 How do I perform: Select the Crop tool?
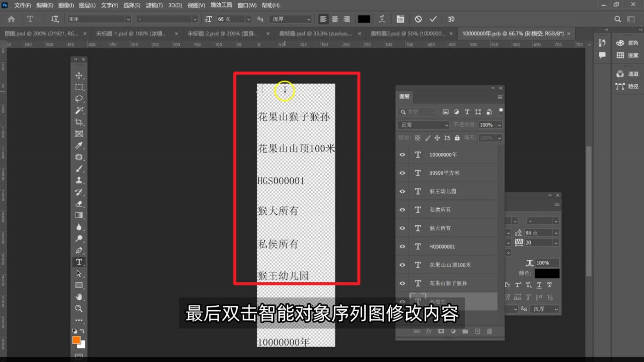[79, 122]
